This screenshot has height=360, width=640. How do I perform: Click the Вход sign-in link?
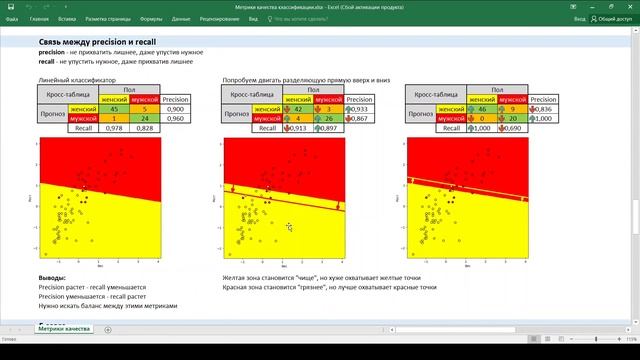click(x=579, y=19)
